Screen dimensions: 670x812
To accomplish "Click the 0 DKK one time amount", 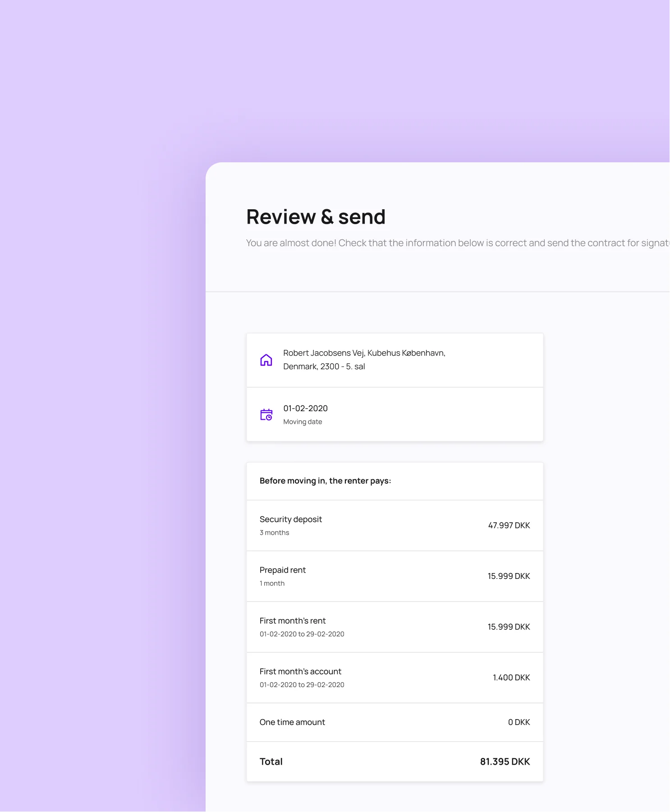I will 519,722.
